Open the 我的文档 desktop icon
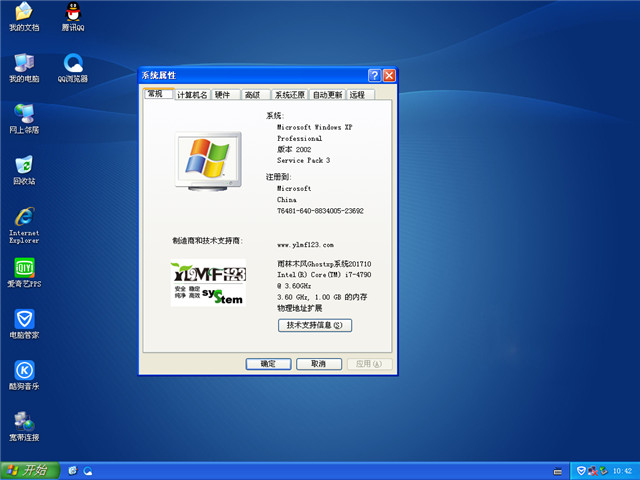Image resolution: width=640 pixels, height=480 pixels. pyautogui.click(x=24, y=17)
